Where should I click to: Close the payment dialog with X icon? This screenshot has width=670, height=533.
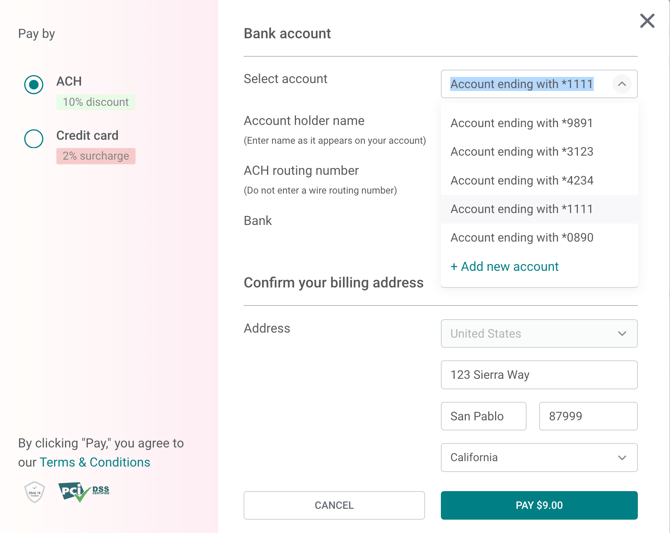pos(647,21)
